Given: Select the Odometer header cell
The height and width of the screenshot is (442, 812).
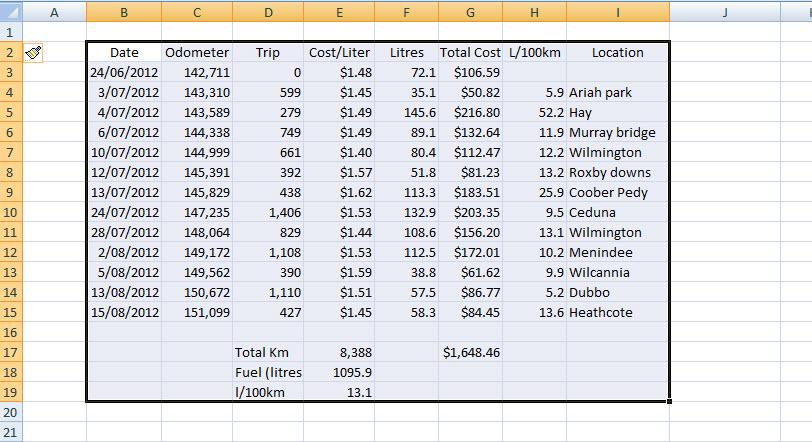Looking at the screenshot, I should click(x=197, y=53).
